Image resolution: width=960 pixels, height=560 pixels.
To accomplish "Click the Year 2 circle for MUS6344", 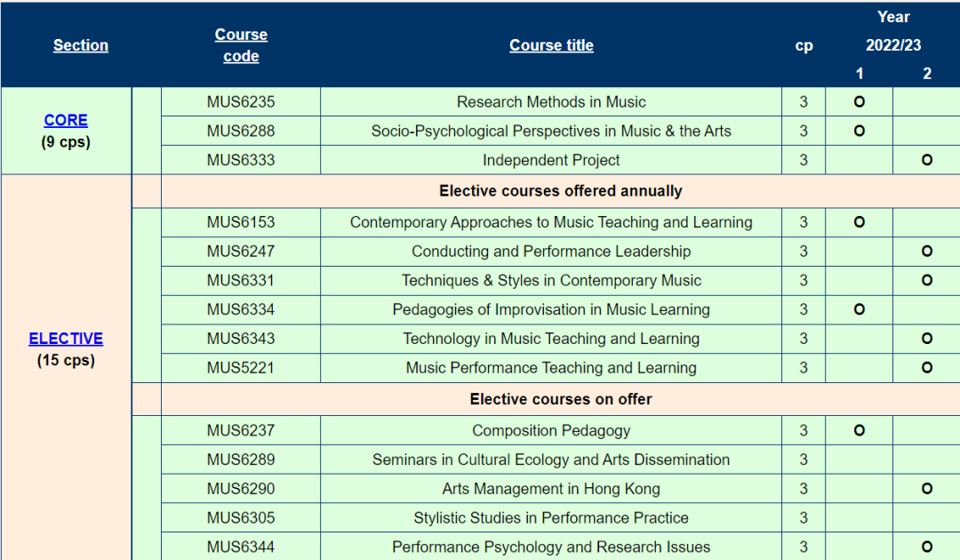I will click(x=927, y=548).
